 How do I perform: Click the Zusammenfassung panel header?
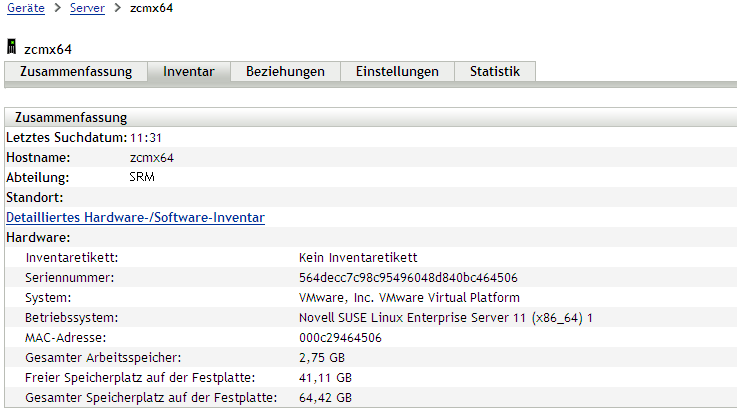[71, 118]
